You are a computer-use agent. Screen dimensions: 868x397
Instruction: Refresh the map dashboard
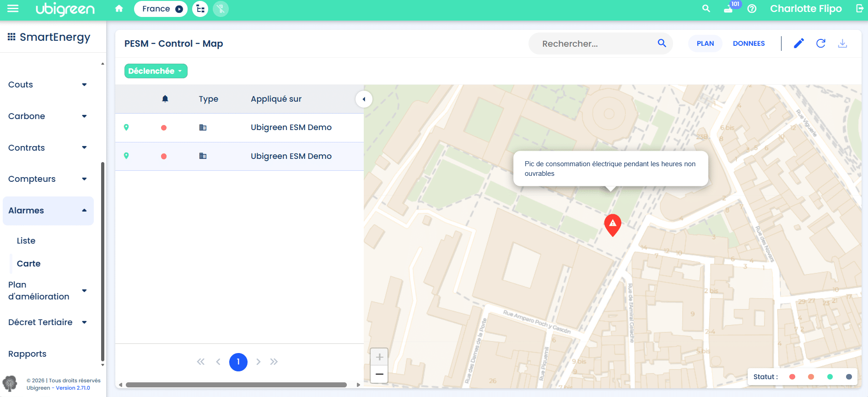(x=821, y=44)
